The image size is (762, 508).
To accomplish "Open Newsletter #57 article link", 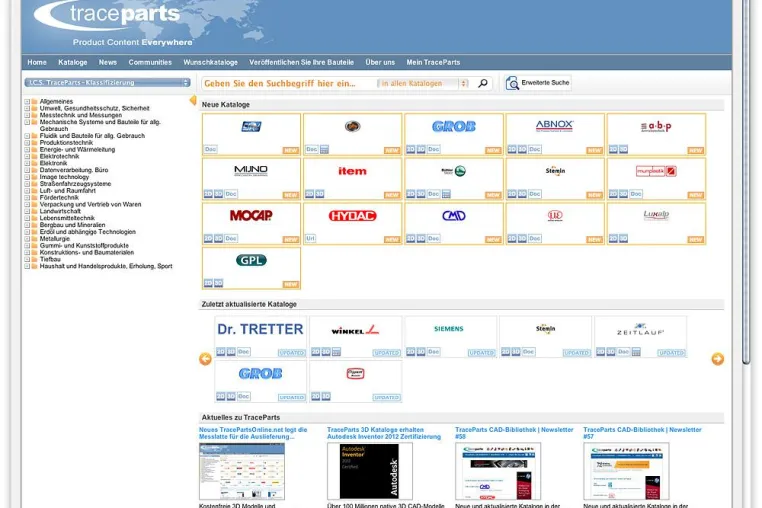I will pyautogui.click(x=642, y=433).
